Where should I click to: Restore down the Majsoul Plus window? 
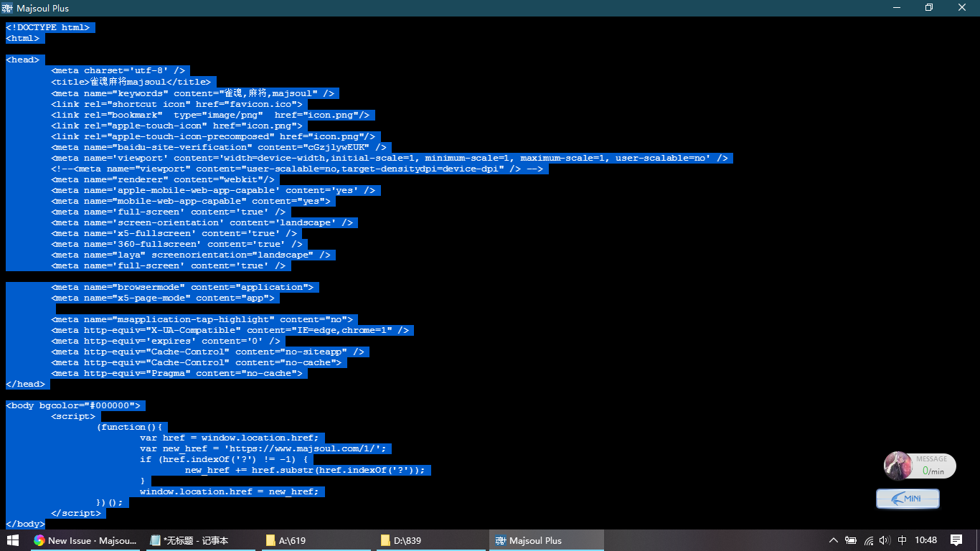(929, 8)
